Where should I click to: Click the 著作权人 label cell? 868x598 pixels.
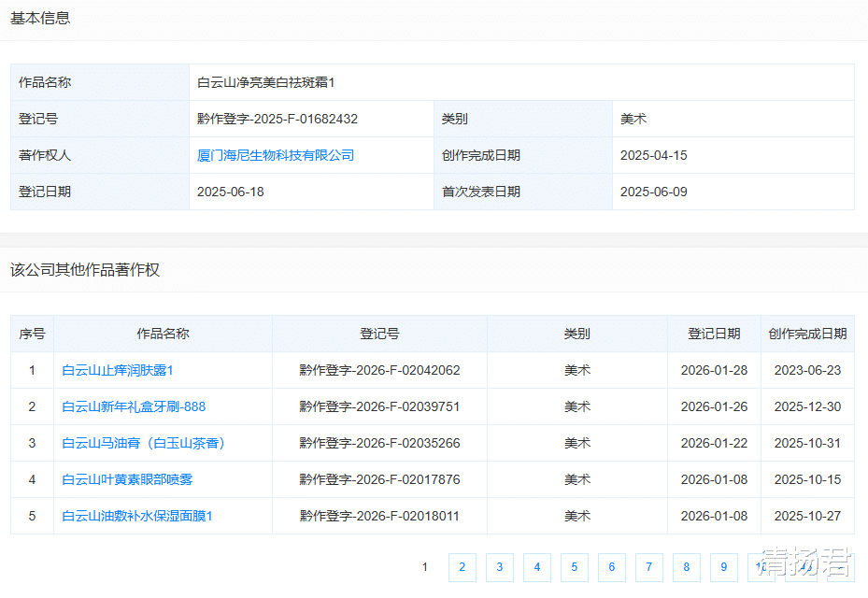coord(100,156)
